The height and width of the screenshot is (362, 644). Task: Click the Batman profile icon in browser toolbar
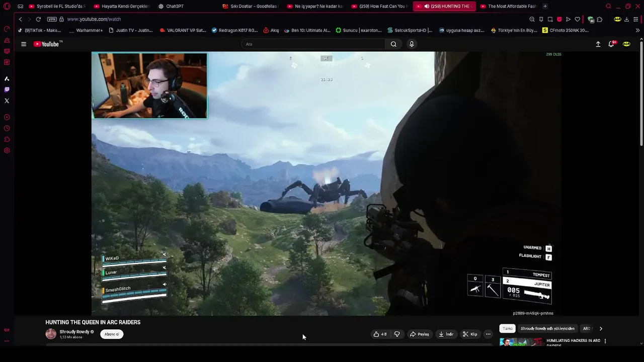[617, 19]
